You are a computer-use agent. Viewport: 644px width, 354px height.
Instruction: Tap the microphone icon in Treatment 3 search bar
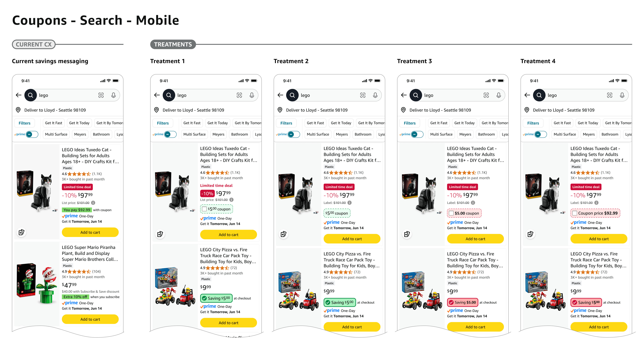[499, 95]
